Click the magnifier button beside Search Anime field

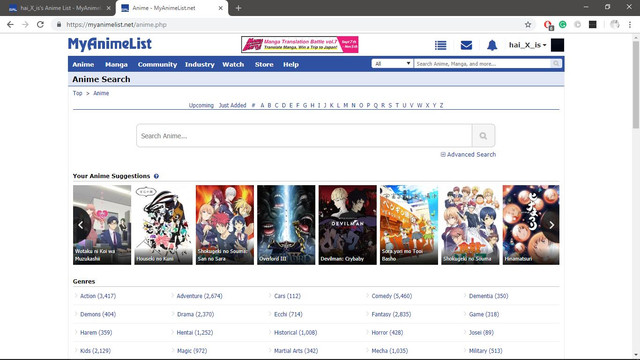[483, 136]
